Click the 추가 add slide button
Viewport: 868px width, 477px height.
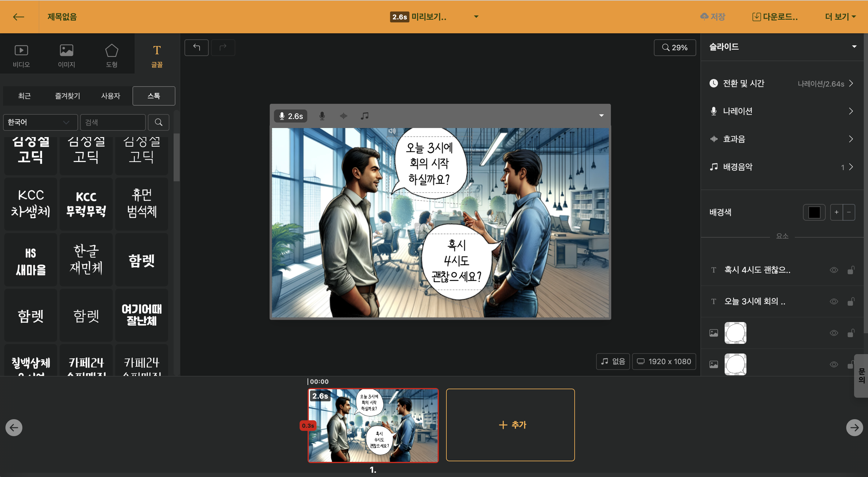click(x=510, y=425)
